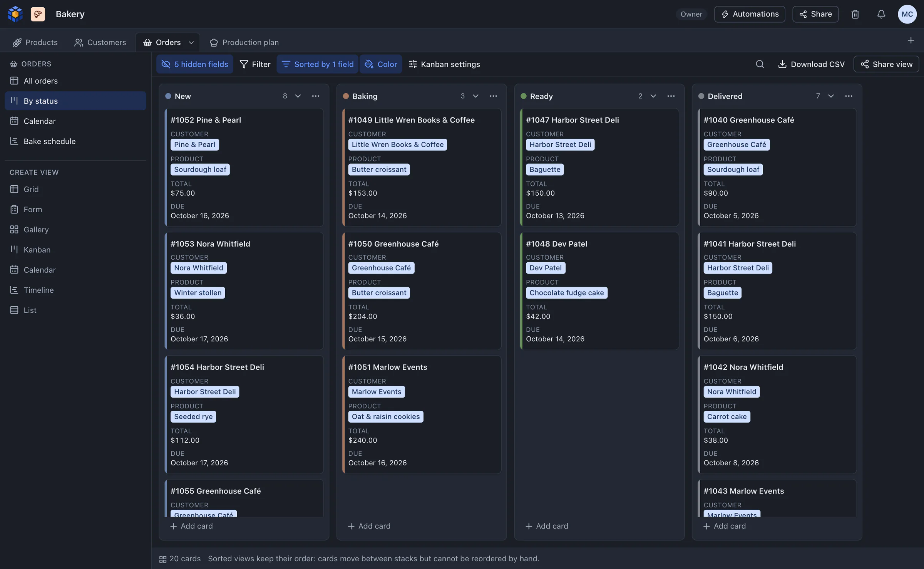924x569 pixels.
Task: Open card #1048 Dev Patel
Action: 599,291
